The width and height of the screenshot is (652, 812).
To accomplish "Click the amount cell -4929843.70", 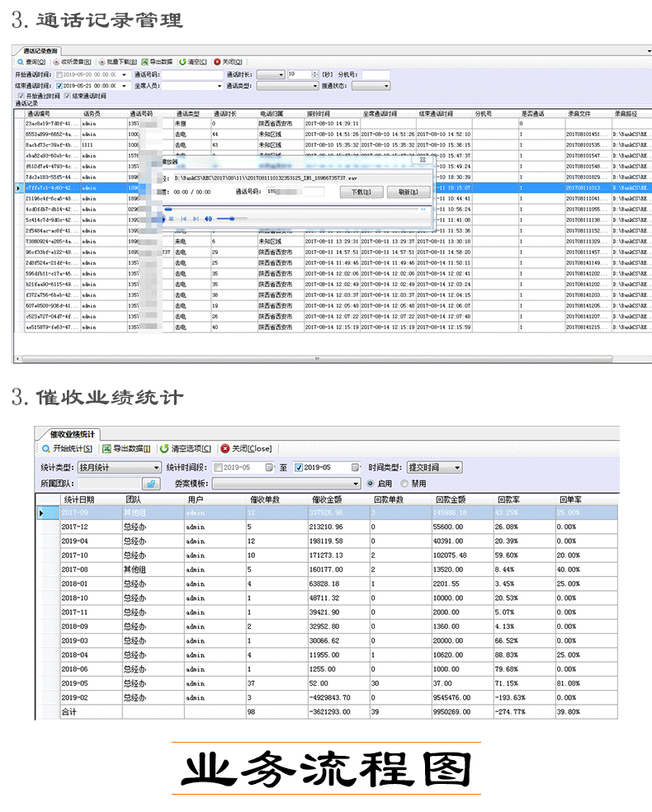I will tap(330, 698).
